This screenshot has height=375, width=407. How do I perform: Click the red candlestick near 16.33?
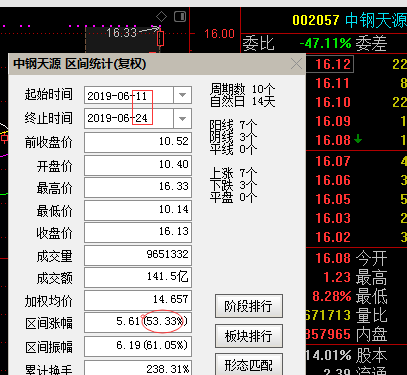[x=161, y=38]
